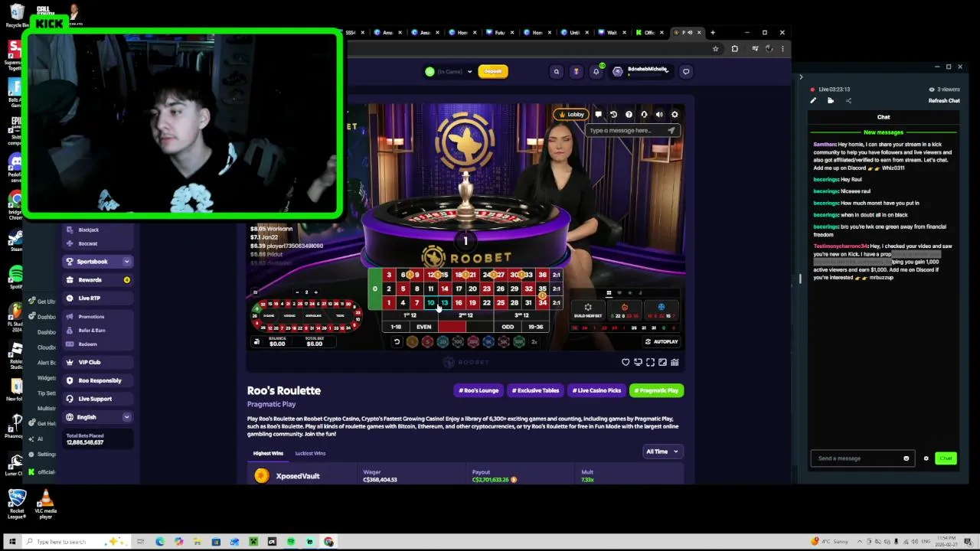Toggle the Roobet site chat icon
This screenshot has height=551, width=980.
[x=686, y=72]
